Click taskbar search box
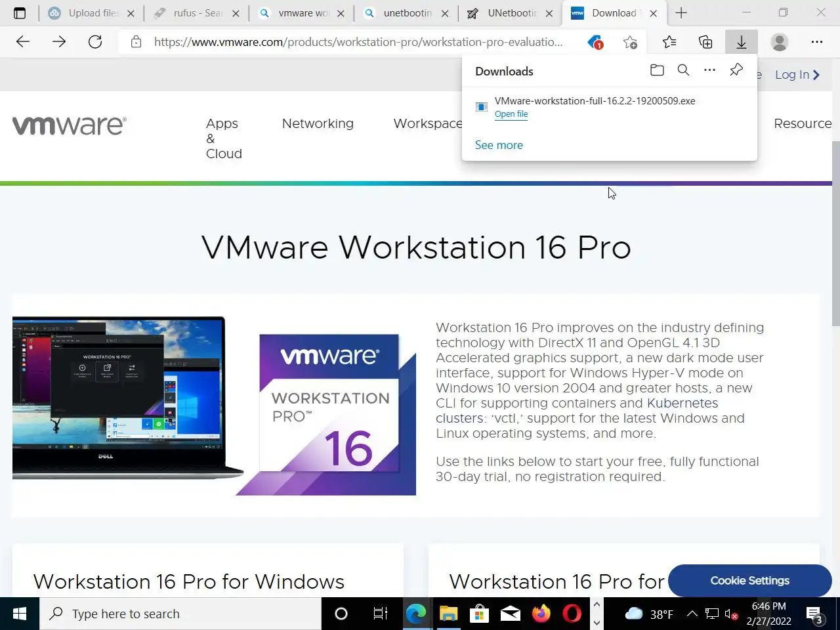This screenshot has width=840, height=630. (x=180, y=614)
